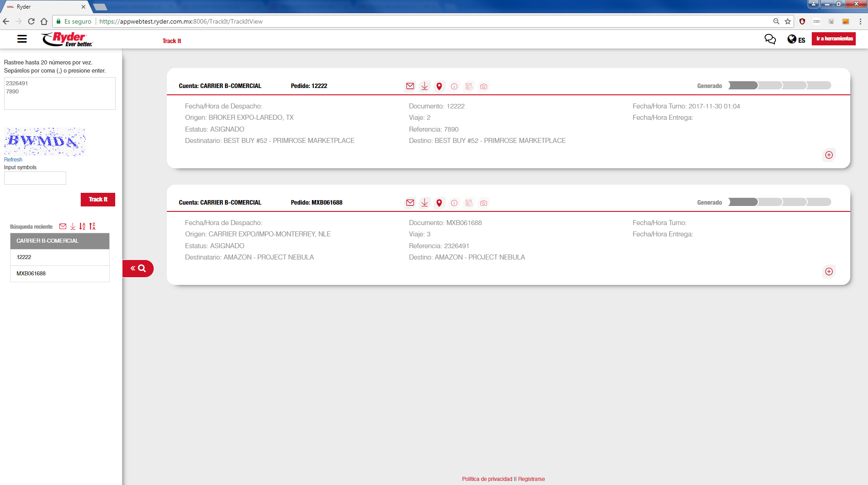This screenshot has height=485, width=868.
Task: Open map location pin for Pedido MXB061688
Action: tap(439, 203)
